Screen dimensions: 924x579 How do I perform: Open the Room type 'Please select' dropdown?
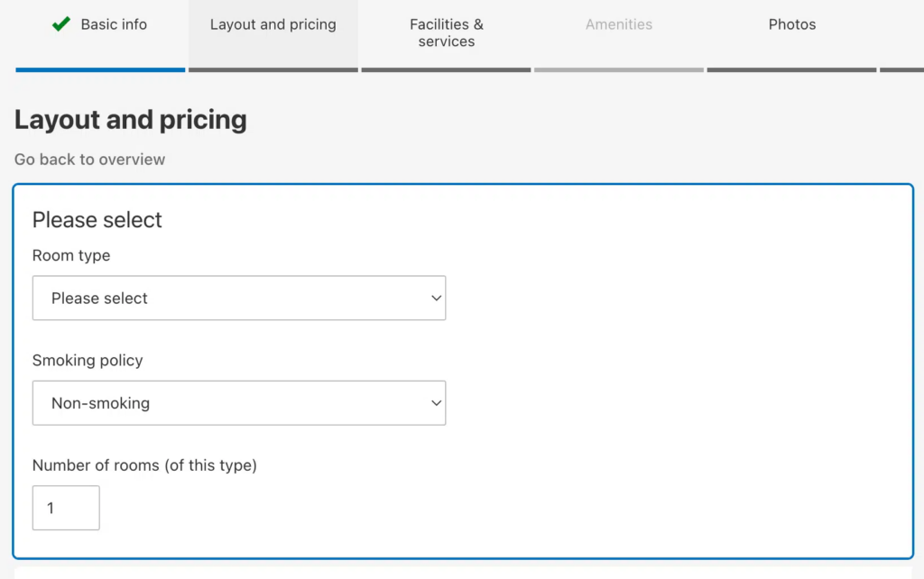[238, 299]
